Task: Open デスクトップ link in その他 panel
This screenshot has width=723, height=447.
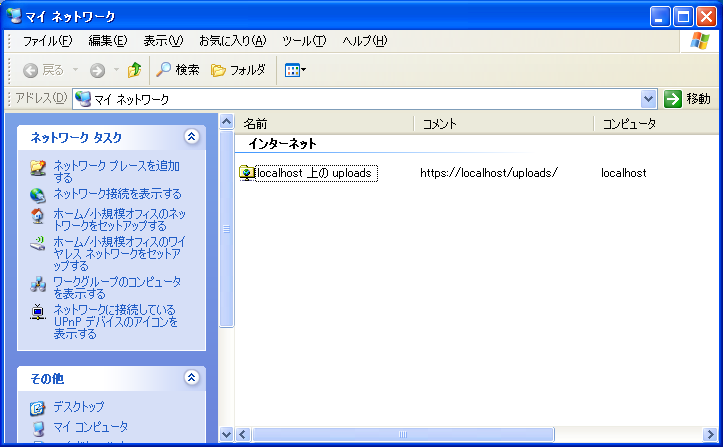Action: point(79,407)
